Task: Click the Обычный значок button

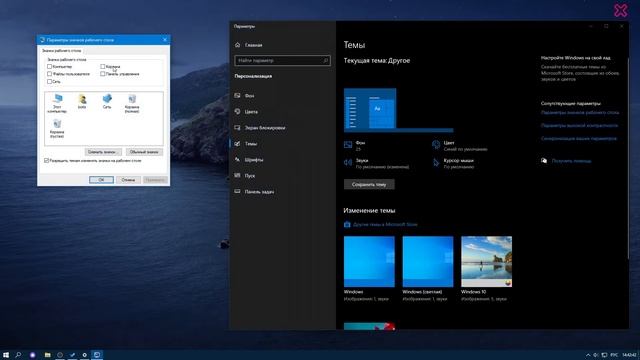Action: pos(144,152)
